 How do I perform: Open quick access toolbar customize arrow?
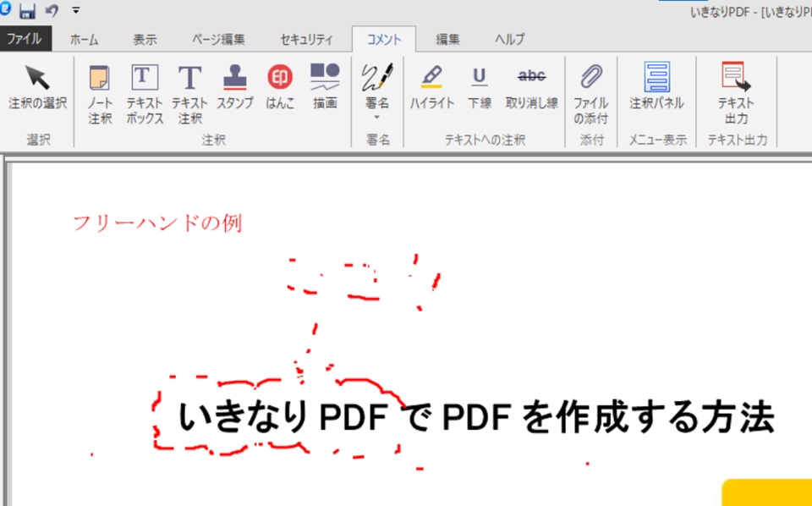(75, 10)
